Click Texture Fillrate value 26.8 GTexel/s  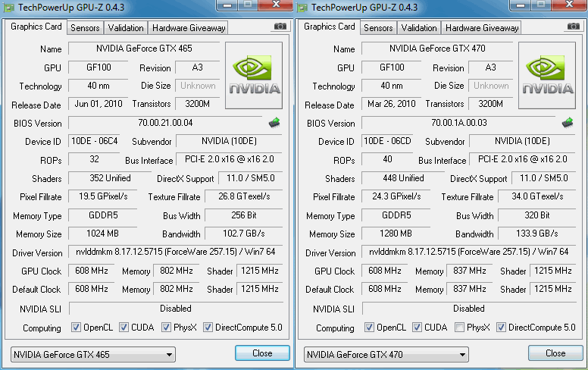[x=244, y=196]
